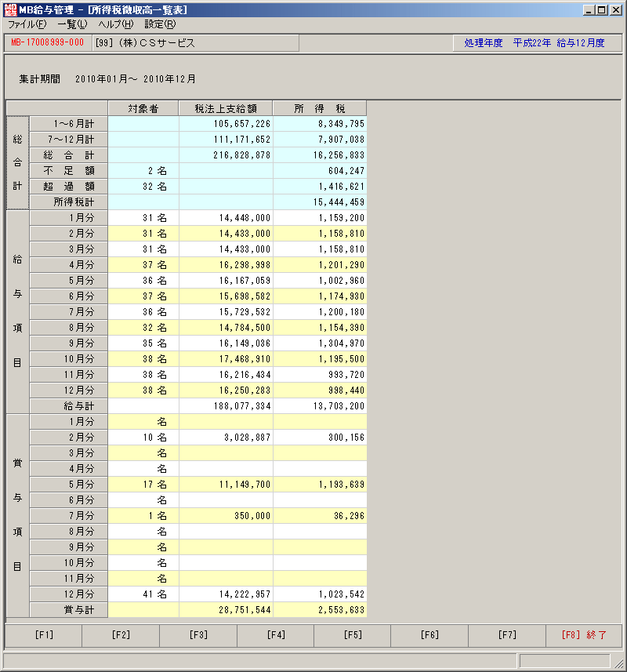Viewport: 627px width, 672px height.
Task: Select the 所 得 税 column header
Action: 320,109
